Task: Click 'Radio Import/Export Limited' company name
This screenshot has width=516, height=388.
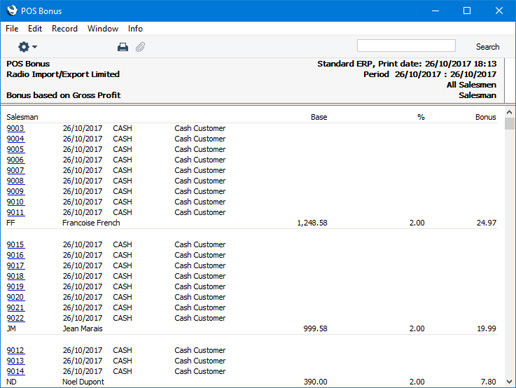Action: point(63,74)
